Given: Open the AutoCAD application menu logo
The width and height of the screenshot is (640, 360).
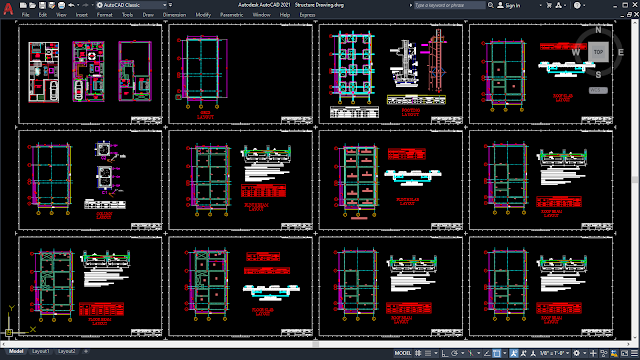Looking at the screenshot, I should (8, 9).
